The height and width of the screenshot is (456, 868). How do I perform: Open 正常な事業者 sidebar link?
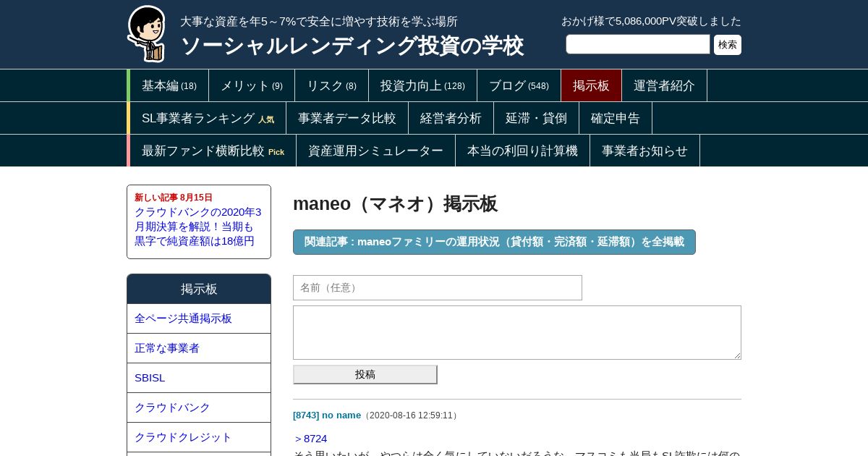[199, 348]
